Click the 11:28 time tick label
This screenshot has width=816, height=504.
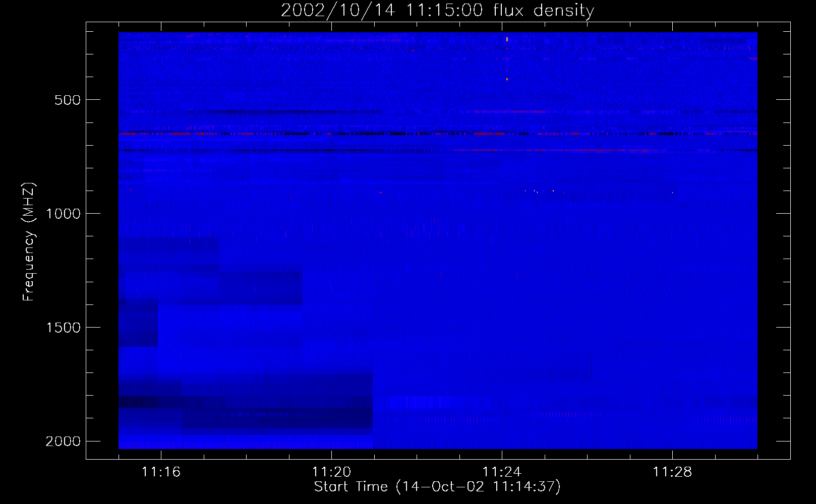(x=672, y=472)
